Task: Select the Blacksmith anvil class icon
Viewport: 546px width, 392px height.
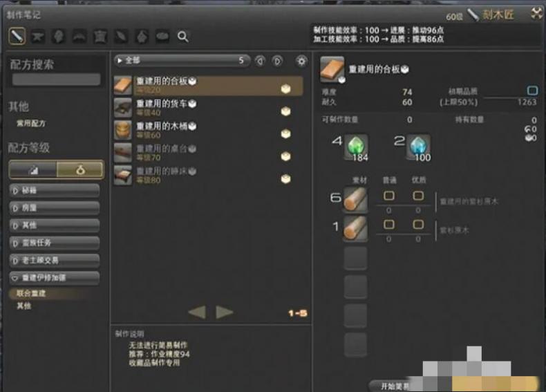Action: [38, 36]
